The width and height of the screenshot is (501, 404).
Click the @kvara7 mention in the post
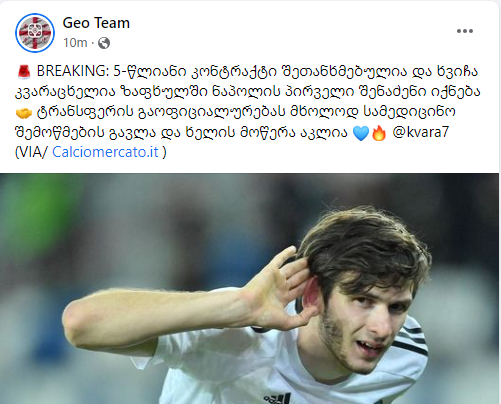pyautogui.click(x=421, y=132)
